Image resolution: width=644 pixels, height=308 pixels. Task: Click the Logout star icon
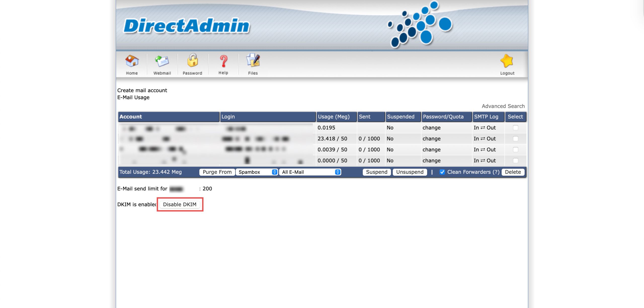[x=507, y=61]
